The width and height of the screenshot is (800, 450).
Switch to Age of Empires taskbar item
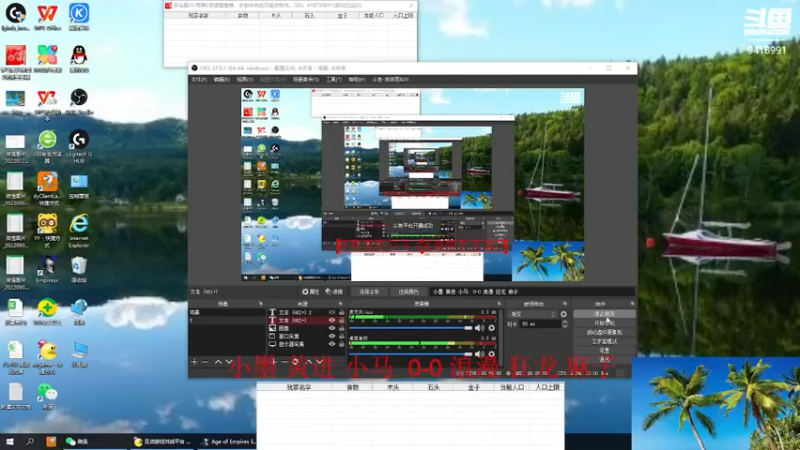(228, 441)
